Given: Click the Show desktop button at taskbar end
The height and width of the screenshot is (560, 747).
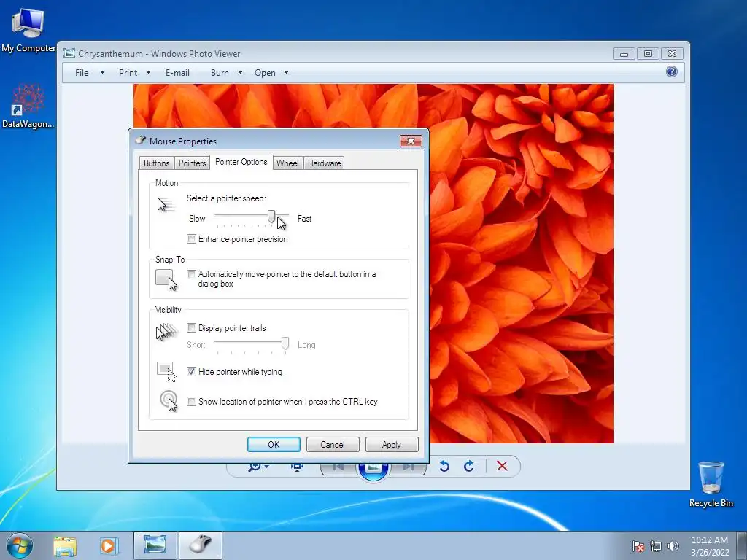Looking at the screenshot, I should coord(742,545).
